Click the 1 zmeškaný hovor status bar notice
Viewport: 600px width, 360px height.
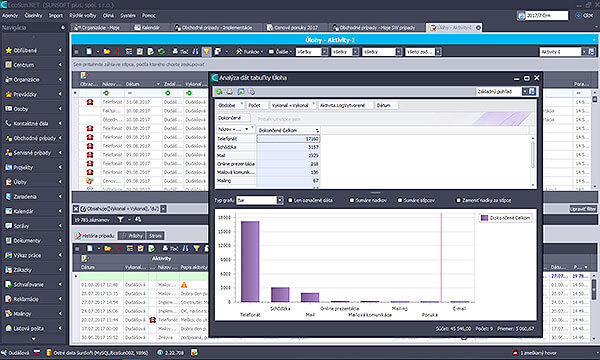(x=534, y=353)
